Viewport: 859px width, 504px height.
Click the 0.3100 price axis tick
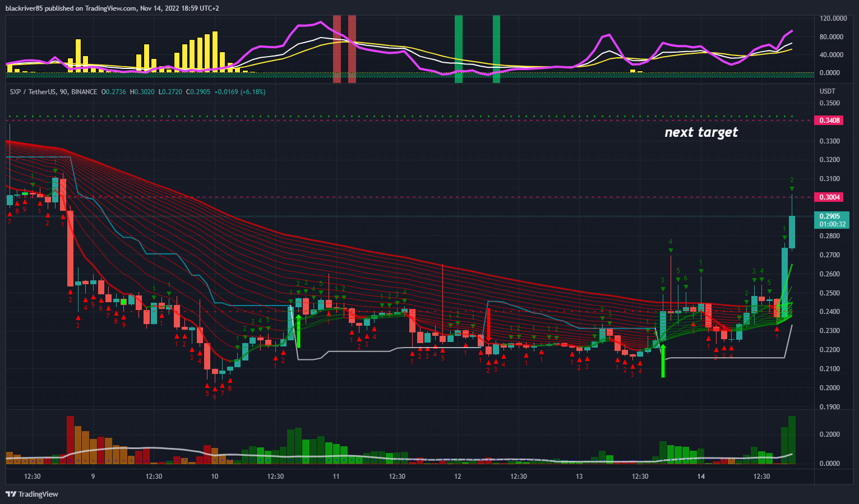point(830,179)
